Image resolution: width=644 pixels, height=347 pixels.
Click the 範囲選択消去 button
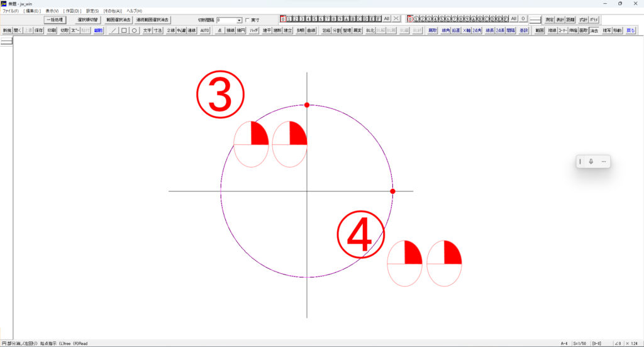(119, 20)
